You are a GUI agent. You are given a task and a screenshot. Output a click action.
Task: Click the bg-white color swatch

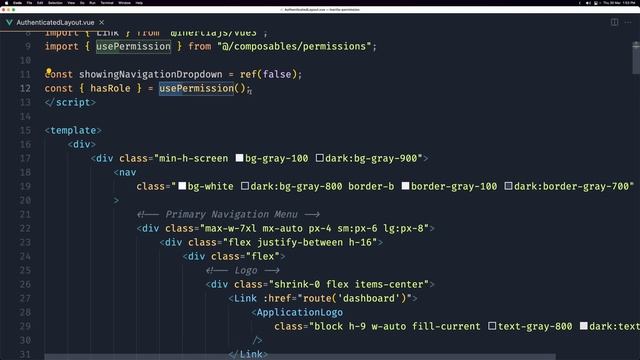[x=182, y=186]
